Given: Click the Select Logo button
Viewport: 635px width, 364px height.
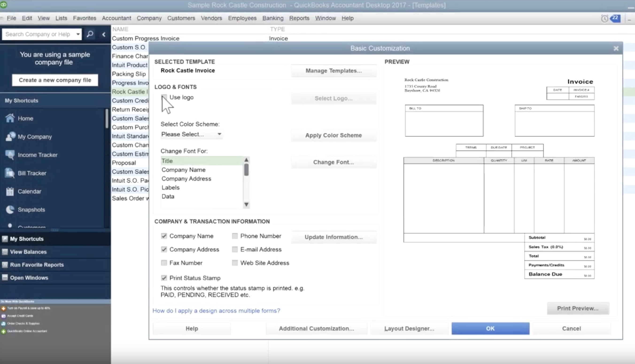Looking at the screenshot, I should click(x=333, y=98).
